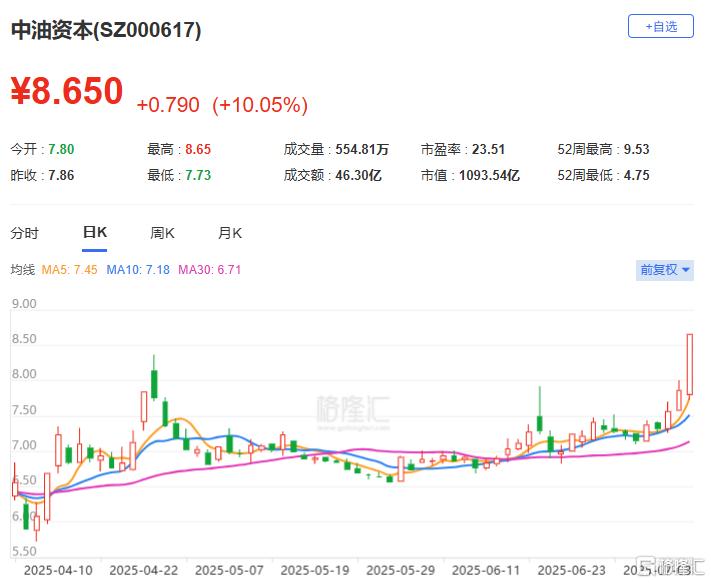This screenshot has width=711, height=583.
Task: Click the current price ¥8.650
Action: [x=67, y=91]
